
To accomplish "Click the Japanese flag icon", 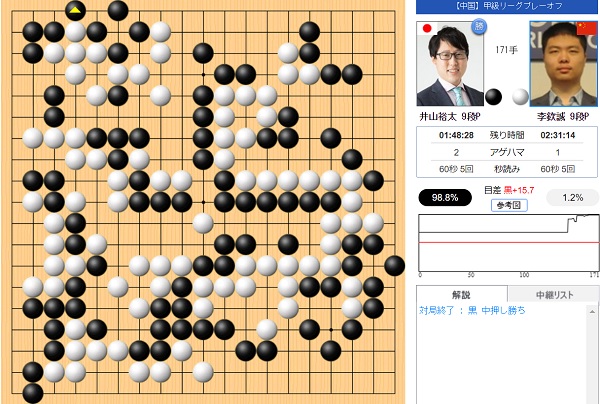I will click(427, 28).
